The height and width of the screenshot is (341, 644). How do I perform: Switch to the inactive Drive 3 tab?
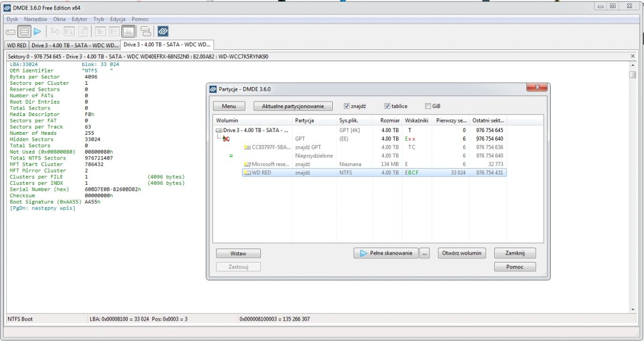point(75,45)
